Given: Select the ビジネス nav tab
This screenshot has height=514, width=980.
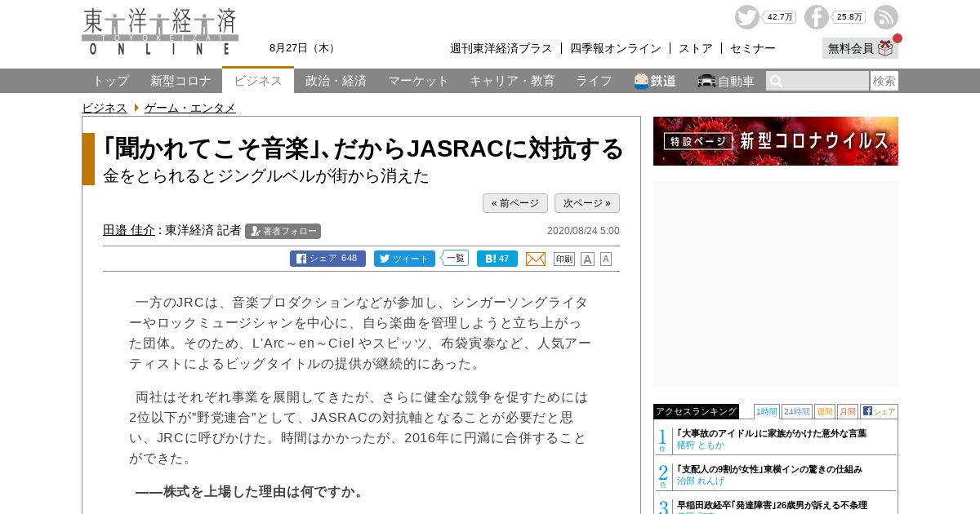Looking at the screenshot, I should 258,80.
